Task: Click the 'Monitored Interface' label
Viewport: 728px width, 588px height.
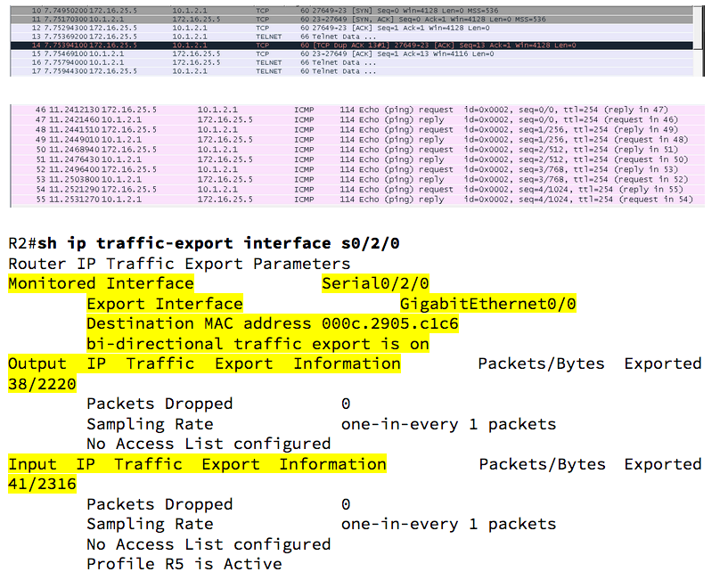Action: coord(101,283)
